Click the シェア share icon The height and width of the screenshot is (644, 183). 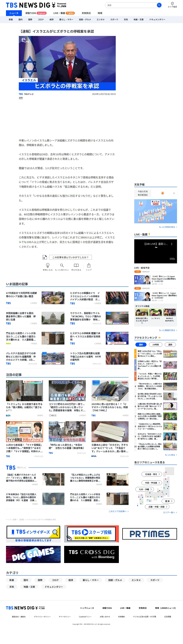point(89,265)
